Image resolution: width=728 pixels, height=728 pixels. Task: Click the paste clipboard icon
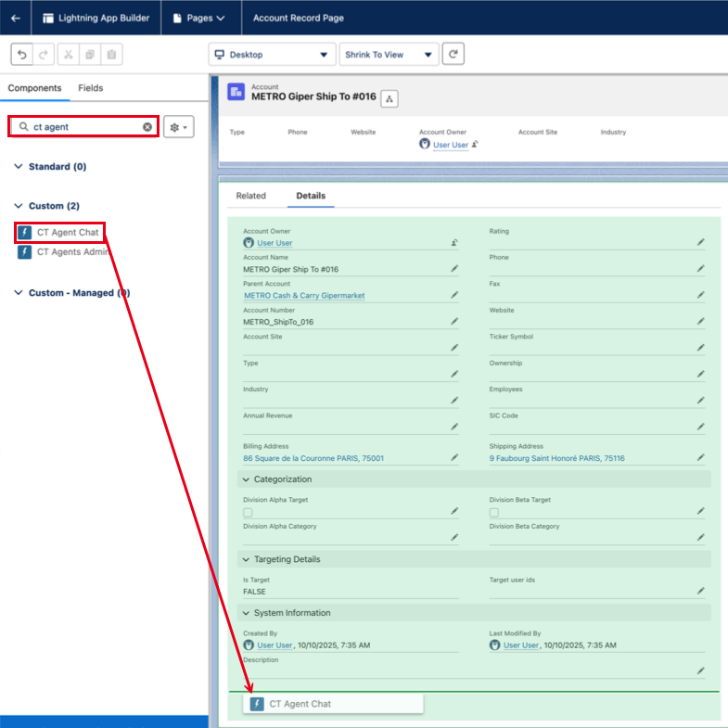(x=111, y=55)
